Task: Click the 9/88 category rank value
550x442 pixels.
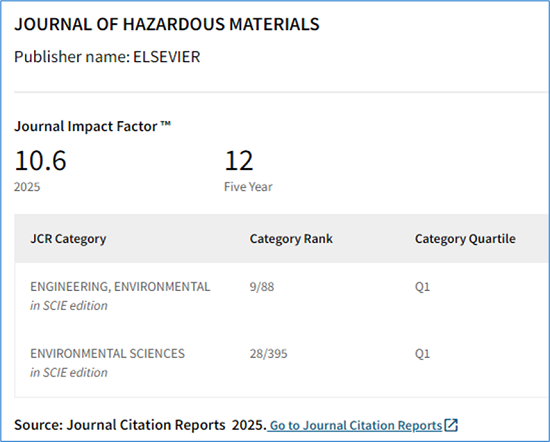Action: point(262,287)
